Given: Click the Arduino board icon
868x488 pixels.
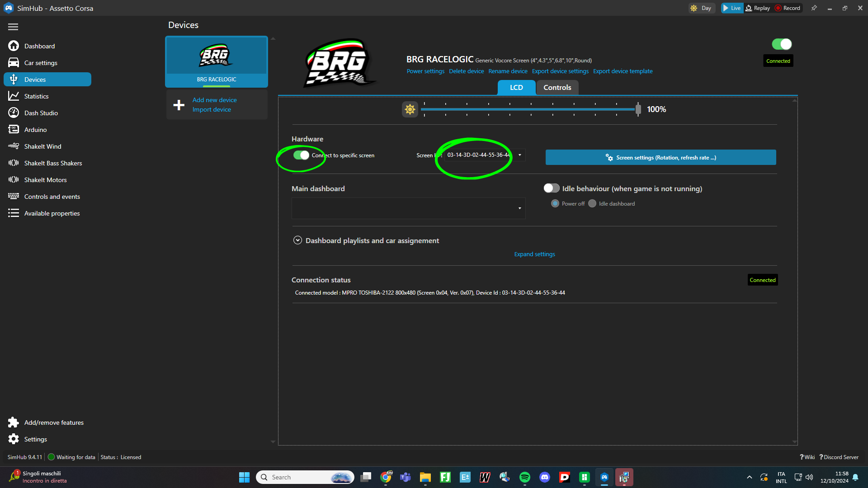Looking at the screenshot, I should (x=14, y=130).
